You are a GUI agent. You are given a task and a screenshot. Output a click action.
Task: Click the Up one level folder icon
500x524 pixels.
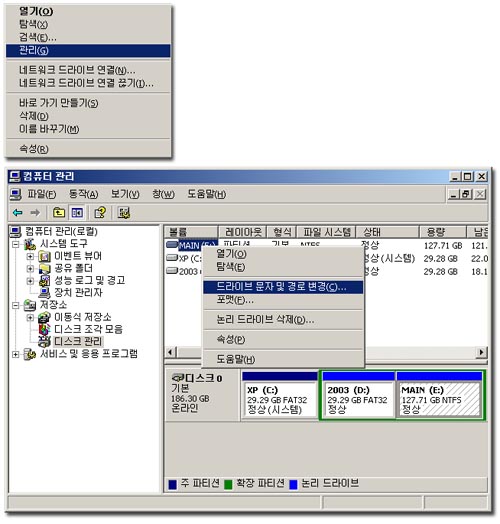point(59,213)
